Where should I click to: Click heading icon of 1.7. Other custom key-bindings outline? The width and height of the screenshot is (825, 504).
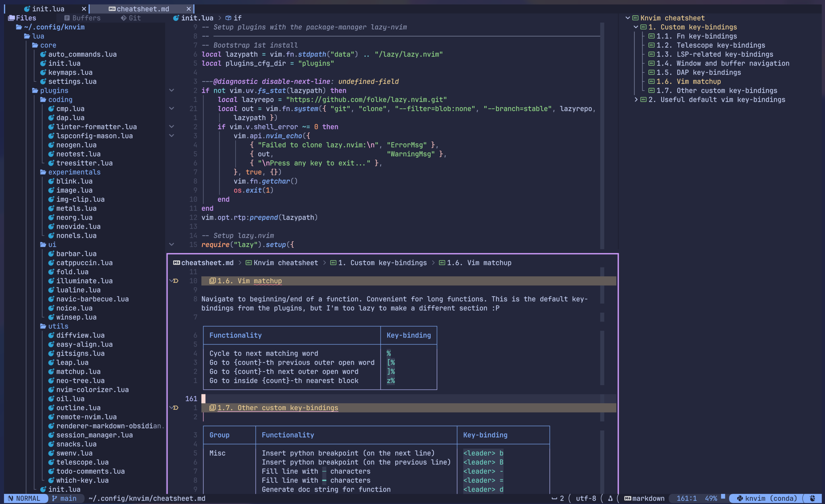pos(651,91)
